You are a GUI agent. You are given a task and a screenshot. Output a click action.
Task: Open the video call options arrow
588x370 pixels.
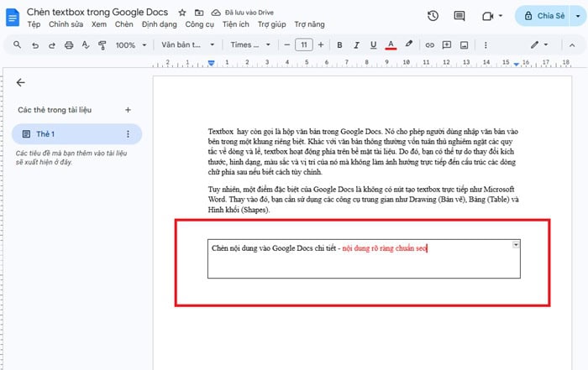[x=501, y=16]
